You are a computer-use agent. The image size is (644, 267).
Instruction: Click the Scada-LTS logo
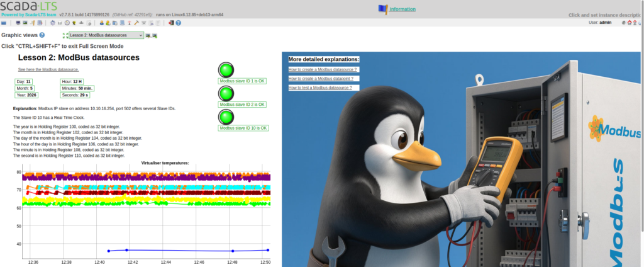(29, 6)
